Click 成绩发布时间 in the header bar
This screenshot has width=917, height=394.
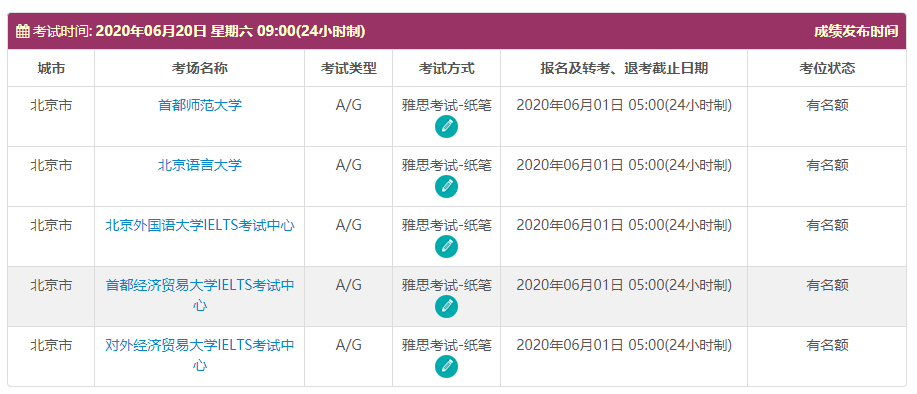tap(856, 31)
